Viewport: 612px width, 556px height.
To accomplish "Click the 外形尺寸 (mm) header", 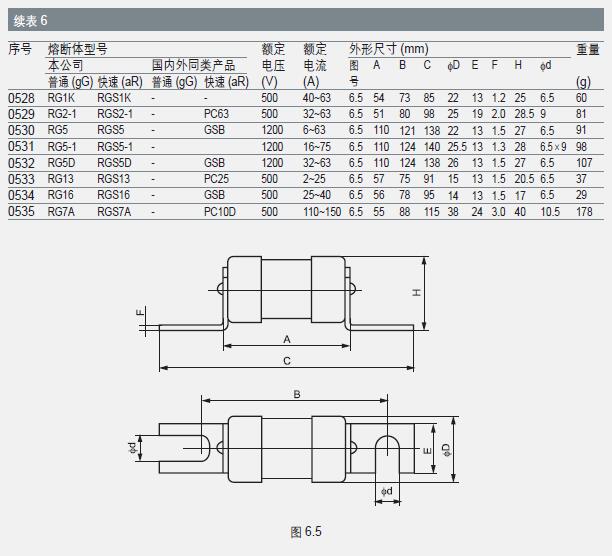I will (x=388, y=48).
